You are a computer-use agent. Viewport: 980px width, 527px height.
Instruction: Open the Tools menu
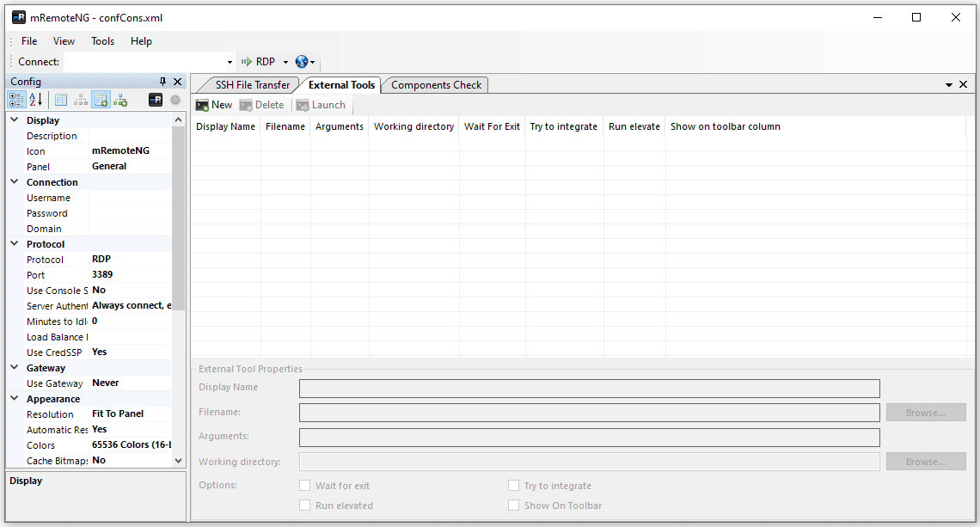coord(102,41)
